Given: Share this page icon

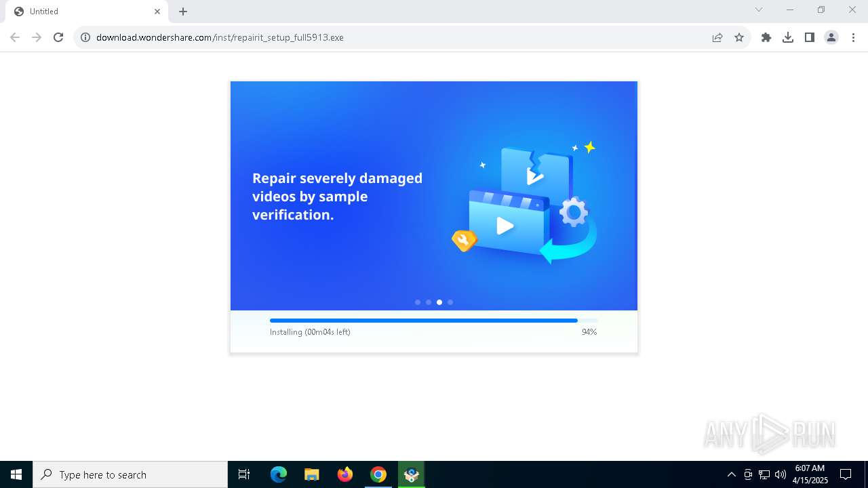Looking at the screenshot, I should 717,37.
